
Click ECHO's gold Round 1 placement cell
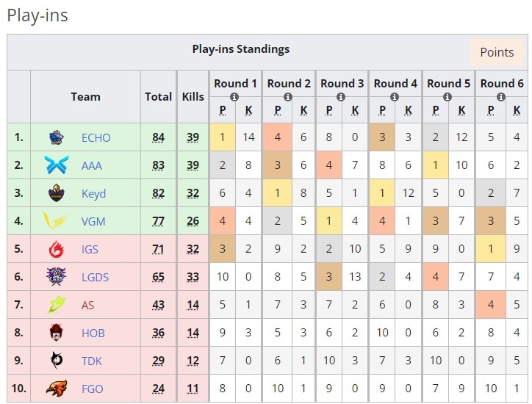pos(222,137)
